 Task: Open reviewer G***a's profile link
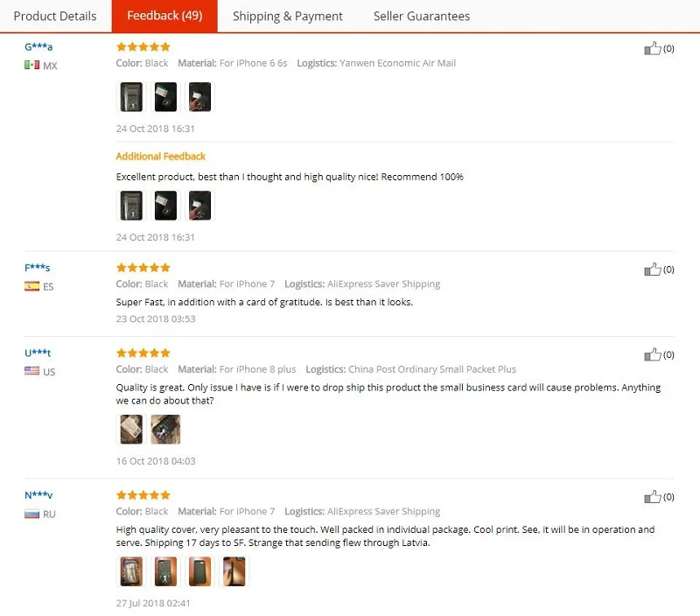38,46
